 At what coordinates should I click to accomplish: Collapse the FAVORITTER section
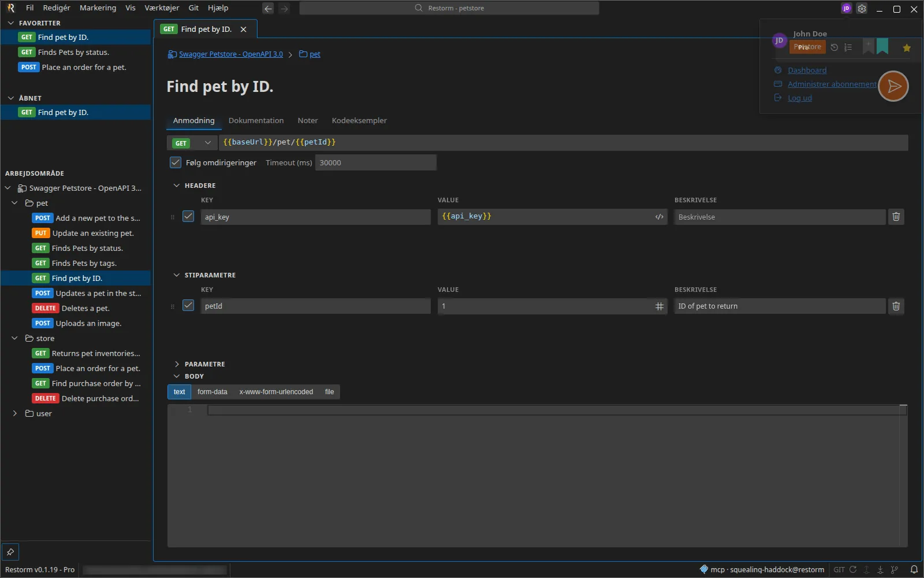[x=11, y=23]
